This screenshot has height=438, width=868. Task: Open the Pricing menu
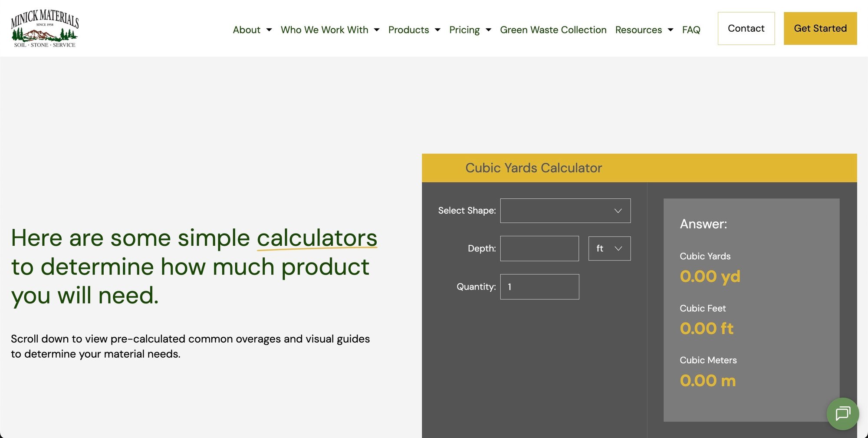pos(464,30)
